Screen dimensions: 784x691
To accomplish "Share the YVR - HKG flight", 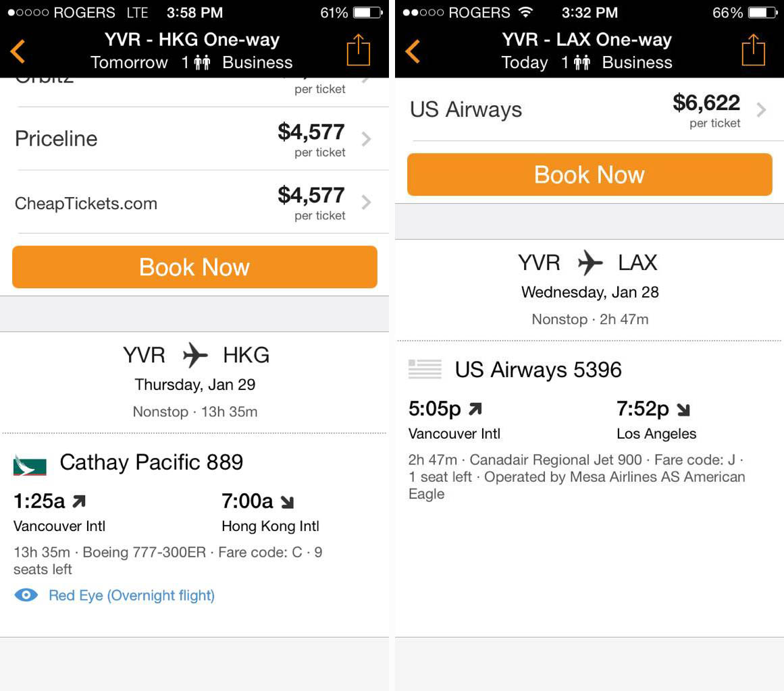I will point(359,49).
